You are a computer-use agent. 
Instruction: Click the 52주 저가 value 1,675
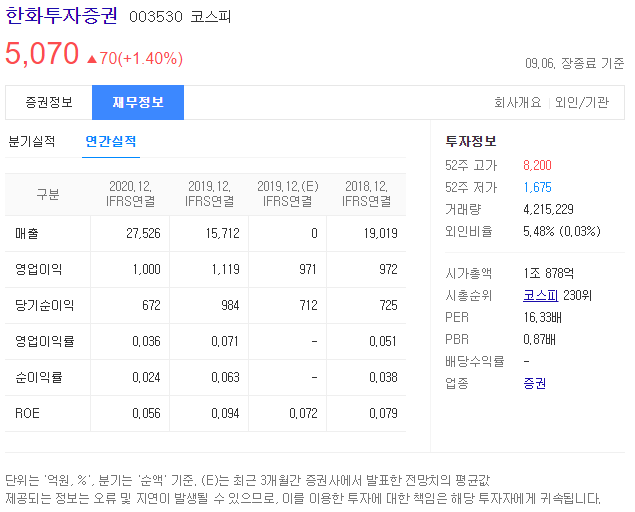click(x=537, y=187)
